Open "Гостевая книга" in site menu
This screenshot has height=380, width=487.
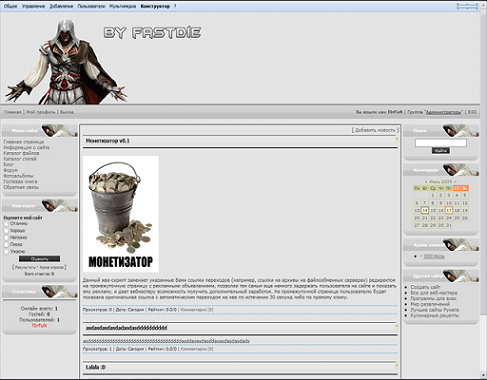20,181
